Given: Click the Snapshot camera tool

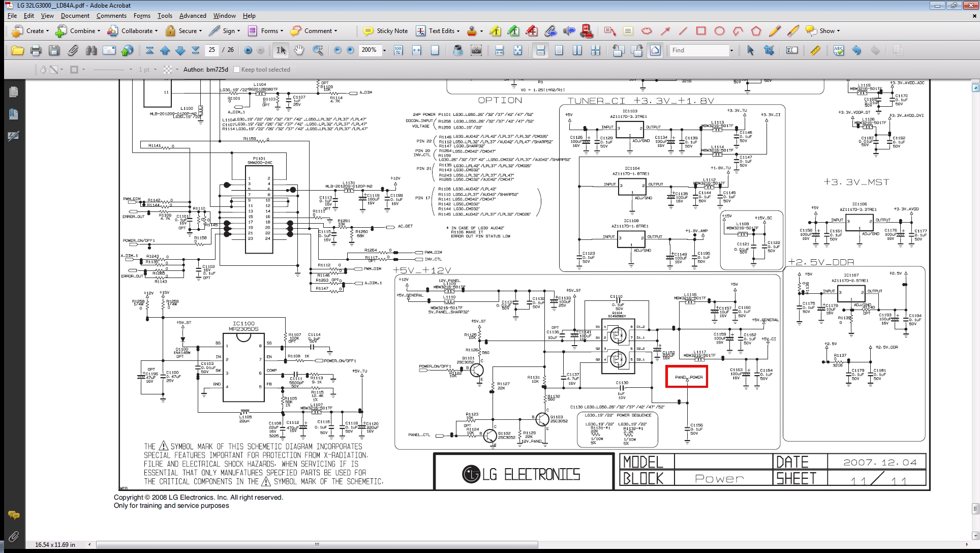Looking at the screenshot, I should pyautogui.click(x=476, y=50).
